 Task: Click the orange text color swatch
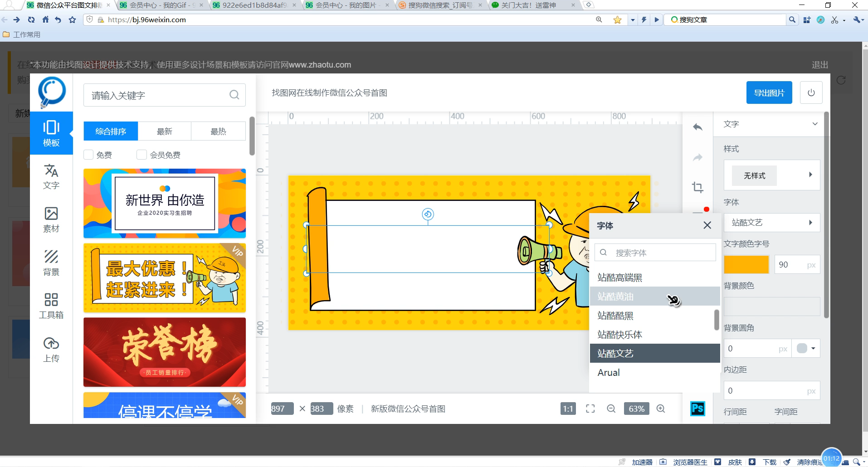tap(746, 264)
